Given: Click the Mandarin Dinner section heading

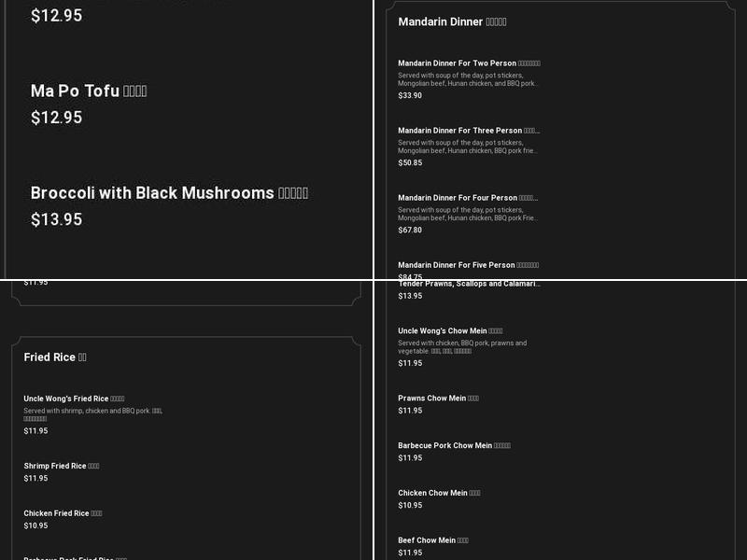Looking at the screenshot, I should 452,21.
